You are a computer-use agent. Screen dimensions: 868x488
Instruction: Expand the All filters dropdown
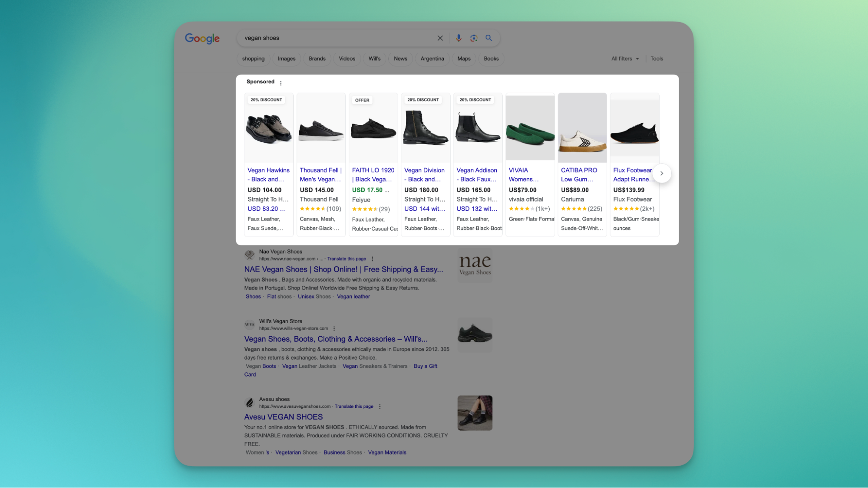[x=625, y=59]
